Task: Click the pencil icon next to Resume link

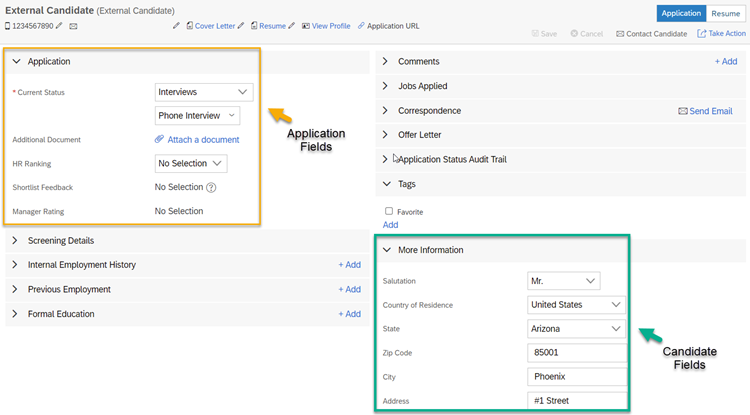Action: point(291,26)
